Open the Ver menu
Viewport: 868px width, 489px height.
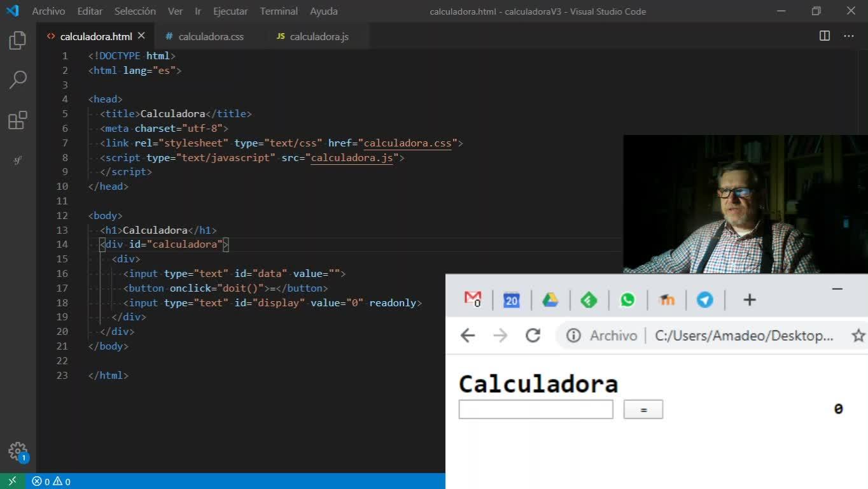pyautogui.click(x=175, y=11)
